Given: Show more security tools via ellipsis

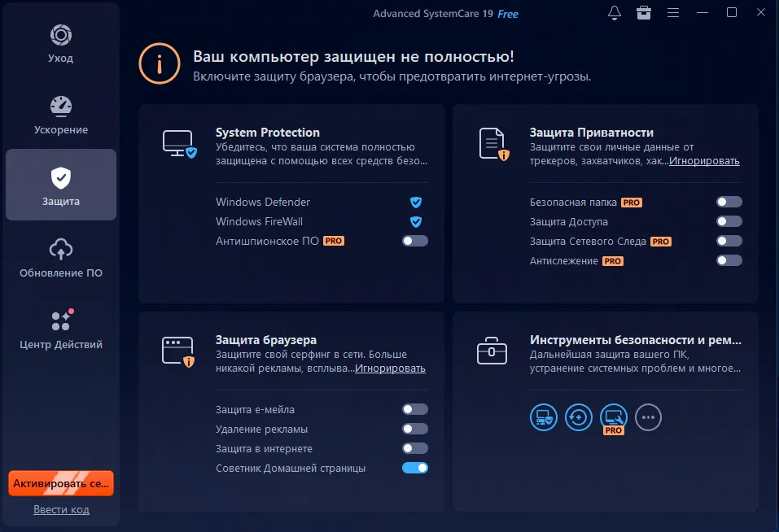Looking at the screenshot, I should (648, 417).
